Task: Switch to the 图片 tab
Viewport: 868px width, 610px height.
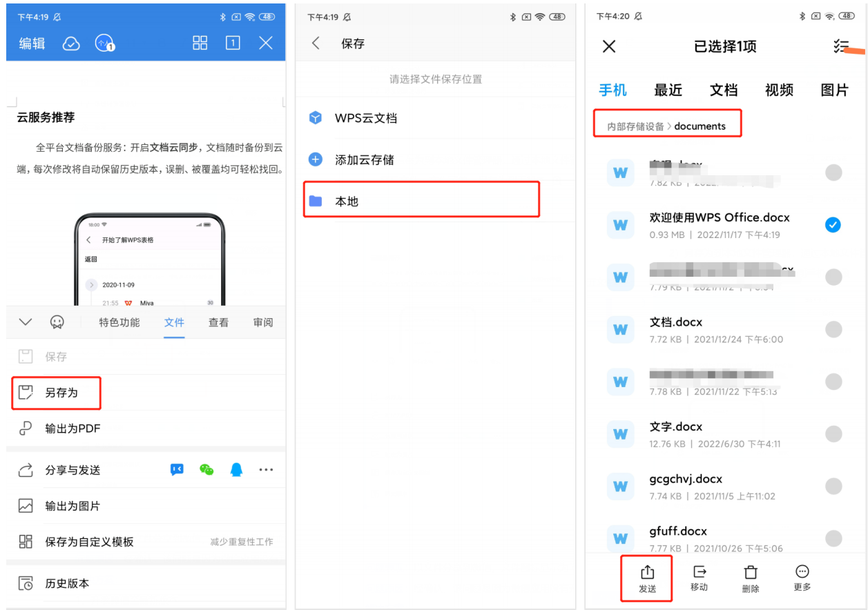Action: point(834,90)
